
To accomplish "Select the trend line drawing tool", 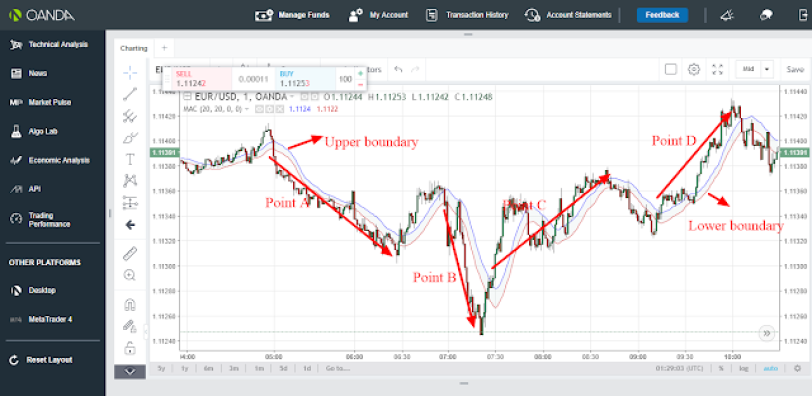I will point(130,94).
